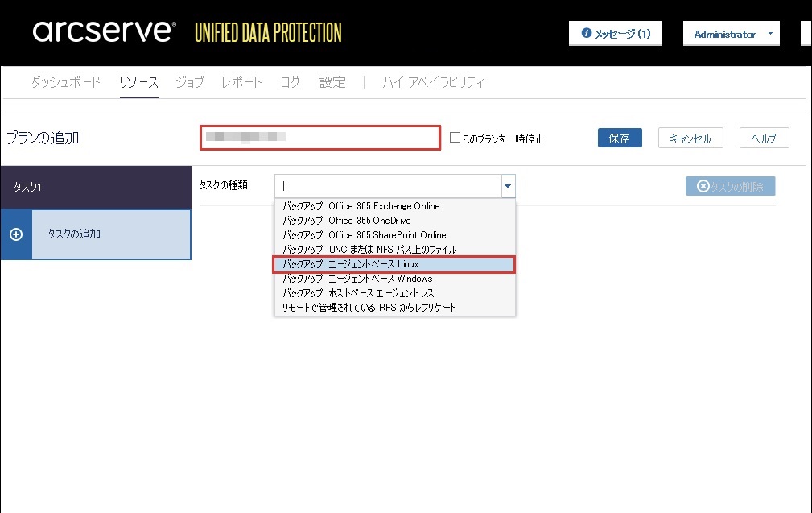Viewport: 812px width, 513px height.
Task: Choose バックアップ: ホストベース エージェントレス option
Action: pos(394,293)
